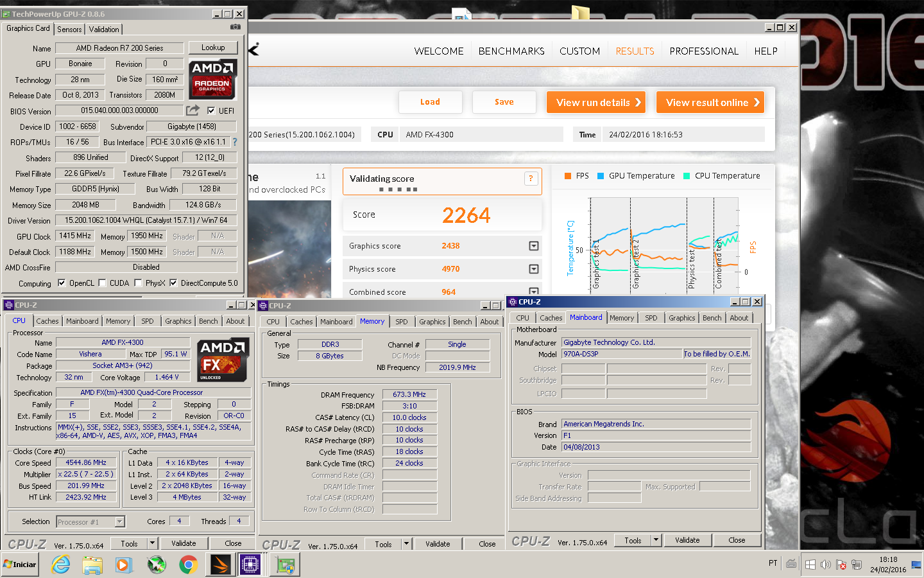Screen dimensions: 924x578
Task: Click the desktop folder icon at the top of the screen
Action: [581, 13]
